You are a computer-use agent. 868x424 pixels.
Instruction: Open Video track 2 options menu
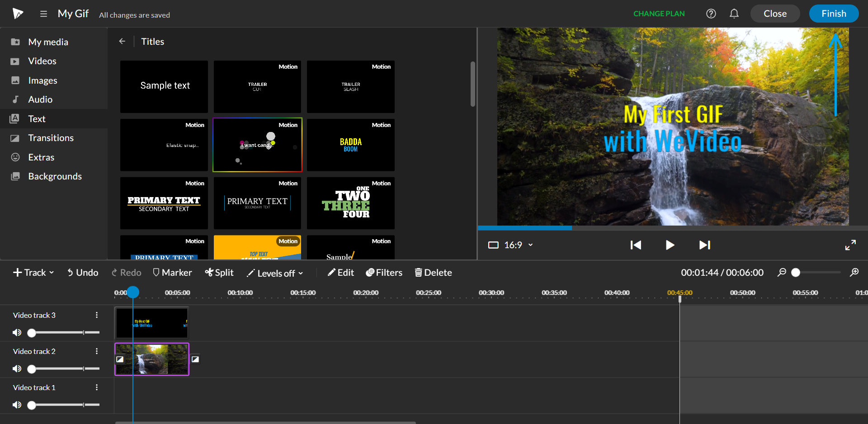coord(97,351)
